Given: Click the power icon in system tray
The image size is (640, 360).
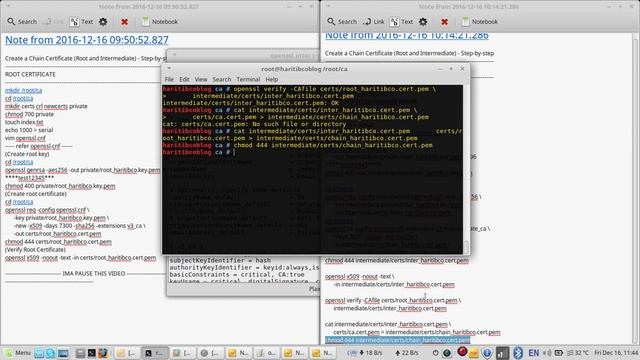Looking at the screenshot, I should (436, 353).
